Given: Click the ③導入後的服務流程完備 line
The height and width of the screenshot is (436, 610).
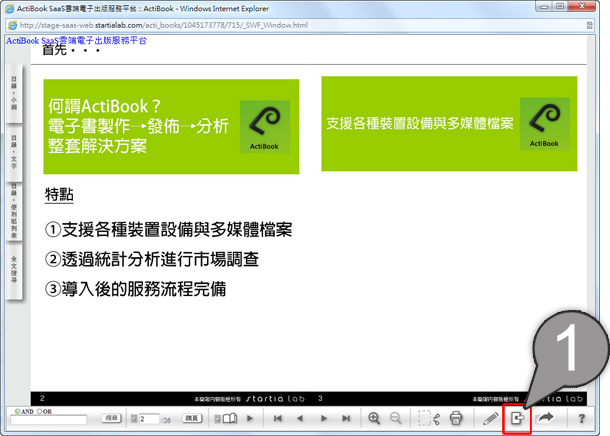Looking at the screenshot, I should 135,289.
